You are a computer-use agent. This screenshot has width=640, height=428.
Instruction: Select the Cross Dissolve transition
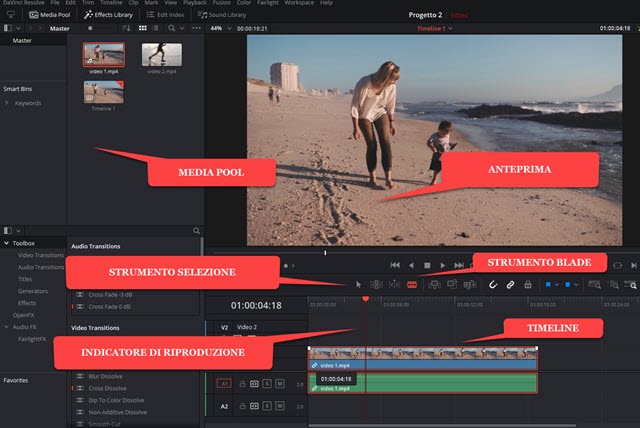tap(107, 388)
